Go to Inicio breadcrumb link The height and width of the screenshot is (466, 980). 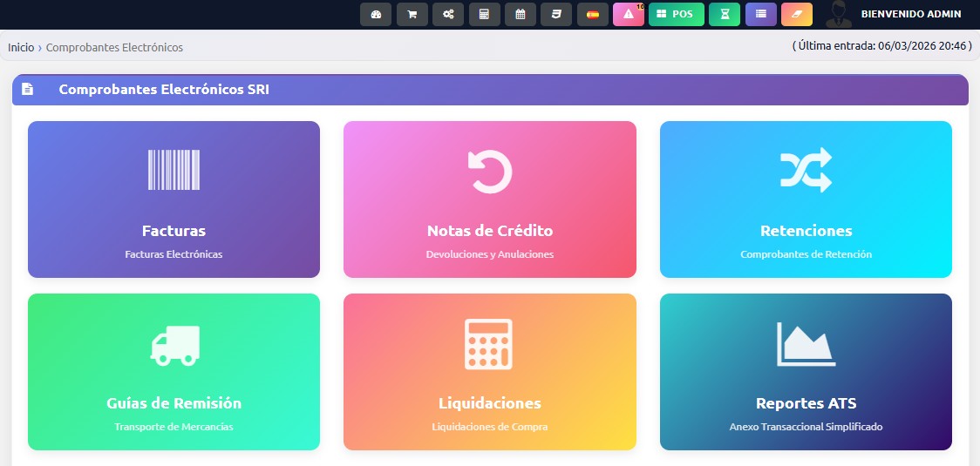pos(21,47)
